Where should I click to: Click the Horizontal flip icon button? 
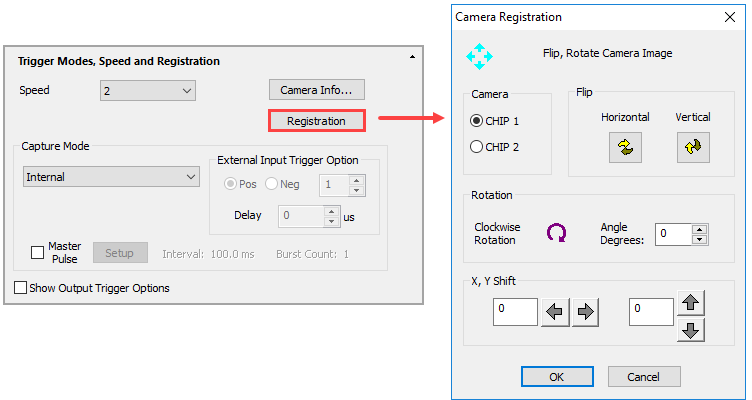[626, 147]
